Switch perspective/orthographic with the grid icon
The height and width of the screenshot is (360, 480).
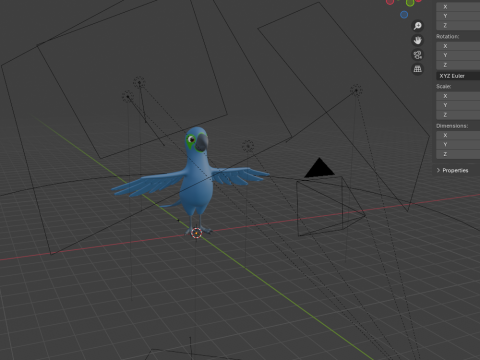click(x=417, y=69)
